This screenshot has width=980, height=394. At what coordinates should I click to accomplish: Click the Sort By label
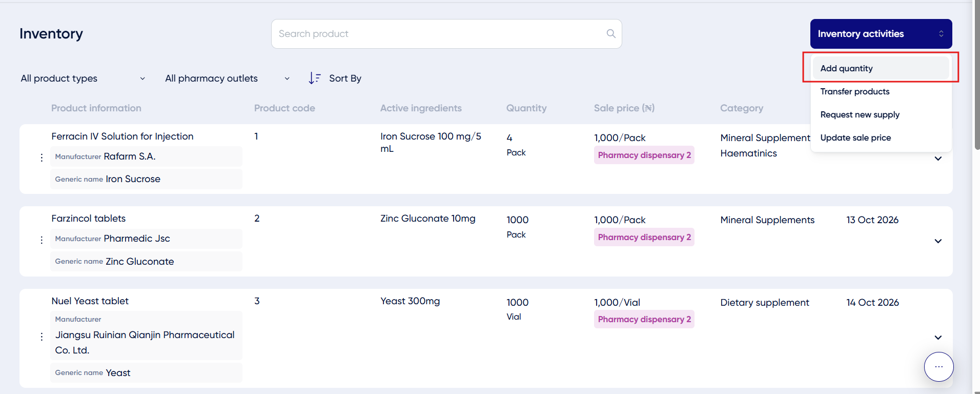coord(345,78)
